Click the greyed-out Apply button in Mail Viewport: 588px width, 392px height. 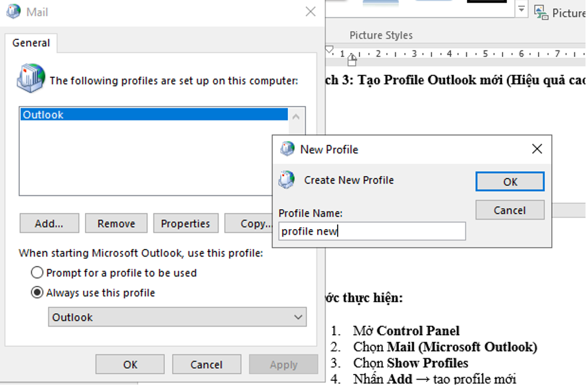point(283,365)
